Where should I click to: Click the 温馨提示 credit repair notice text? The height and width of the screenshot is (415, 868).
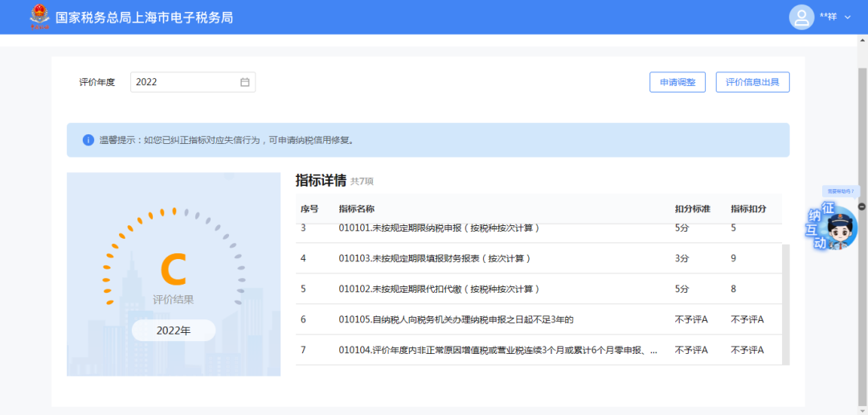coord(227,140)
